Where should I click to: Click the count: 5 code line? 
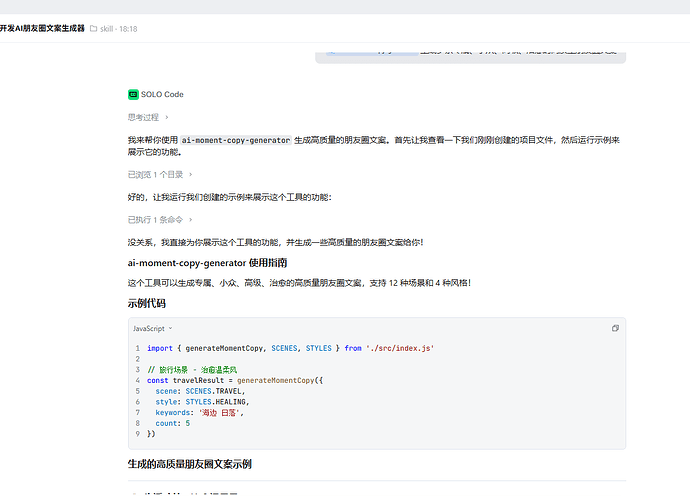pyautogui.click(x=172, y=423)
